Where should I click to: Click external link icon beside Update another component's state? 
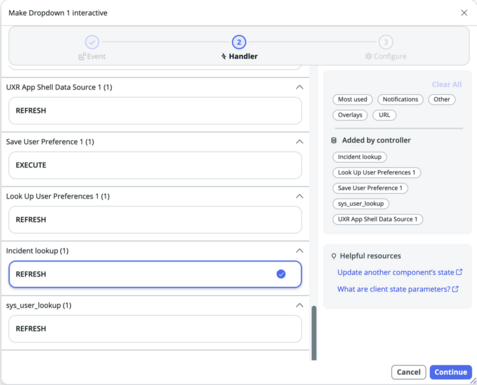pyautogui.click(x=459, y=272)
